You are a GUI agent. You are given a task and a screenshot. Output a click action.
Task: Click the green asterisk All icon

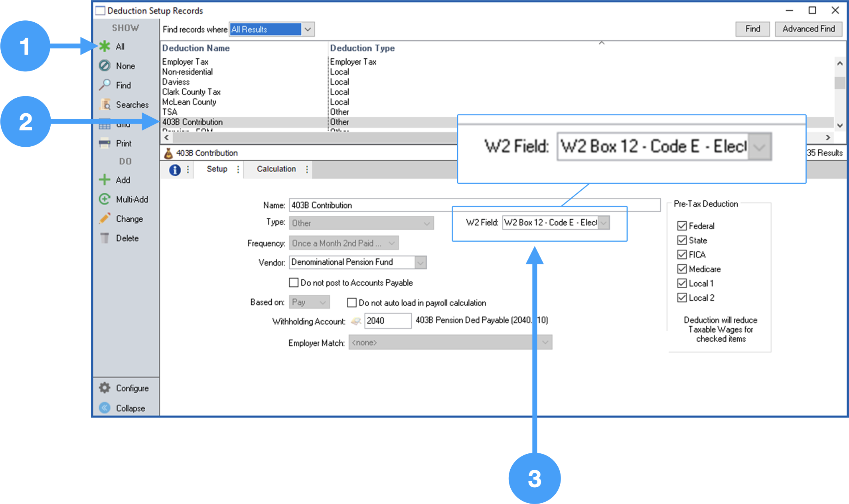pos(105,46)
